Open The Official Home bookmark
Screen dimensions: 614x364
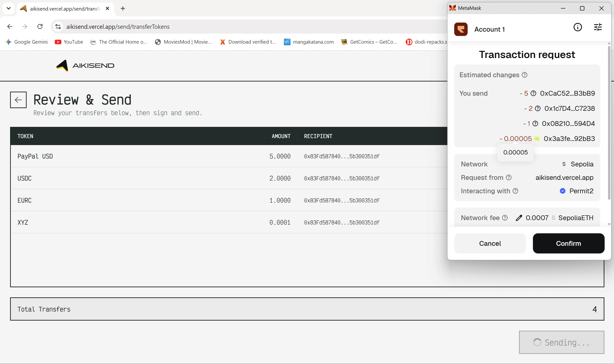119,42
